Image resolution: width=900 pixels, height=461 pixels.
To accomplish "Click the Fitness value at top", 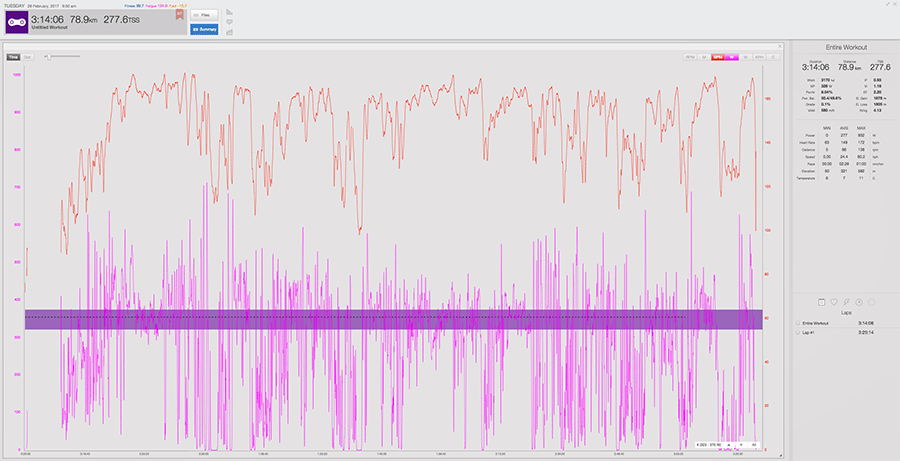I will pyautogui.click(x=134, y=6).
